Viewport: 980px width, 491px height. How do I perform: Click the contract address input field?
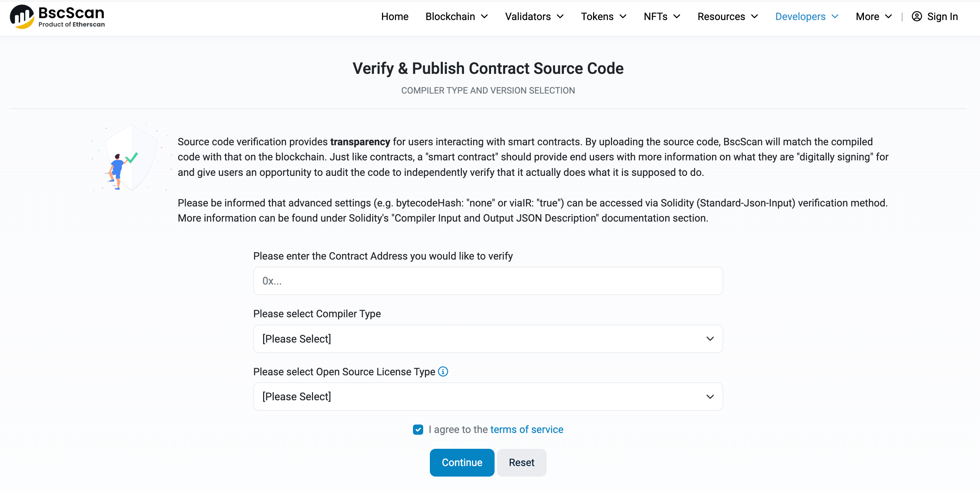click(488, 281)
